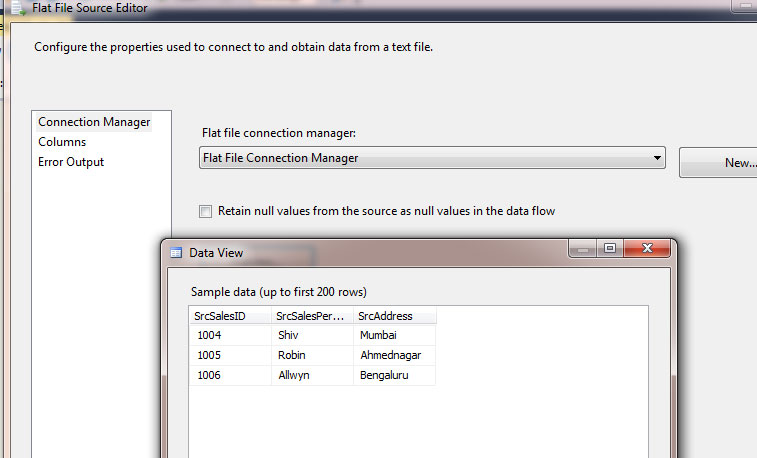Select the Connection Manager page
The width and height of the screenshot is (757, 458).
pos(94,122)
